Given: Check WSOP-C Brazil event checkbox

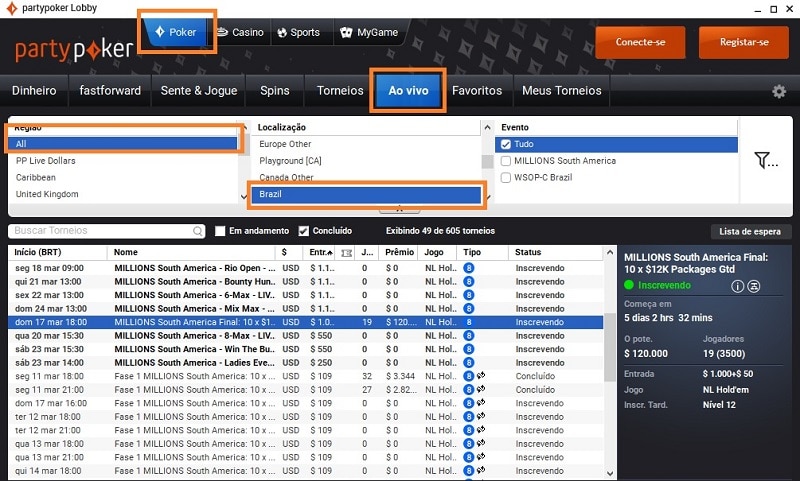Looking at the screenshot, I should point(506,178).
